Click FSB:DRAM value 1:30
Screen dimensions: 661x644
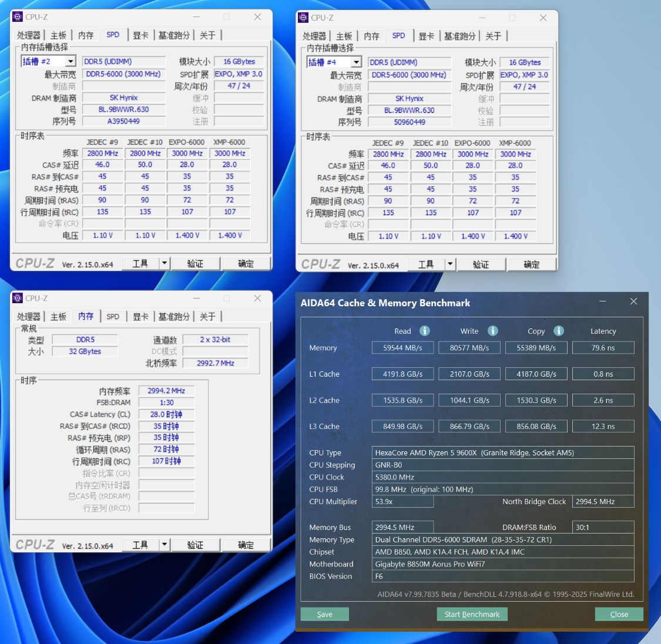166,402
